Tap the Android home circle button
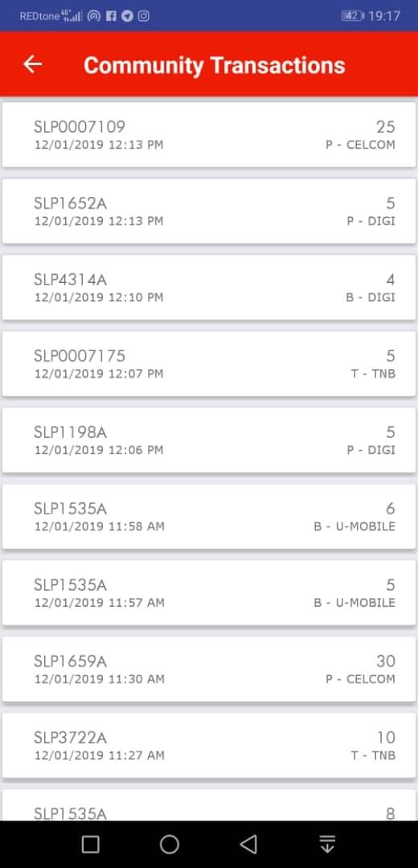 [170, 844]
